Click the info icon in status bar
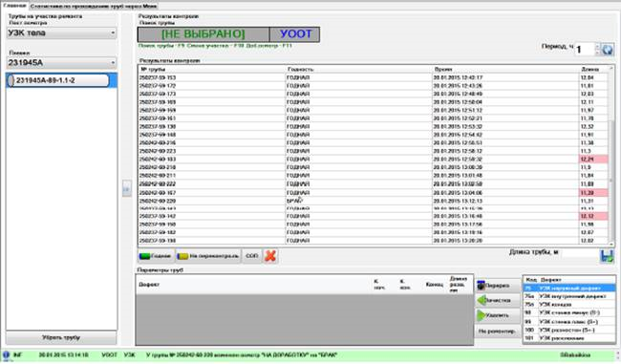The height and width of the screenshot is (364, 621). click(x=6, y=354)
